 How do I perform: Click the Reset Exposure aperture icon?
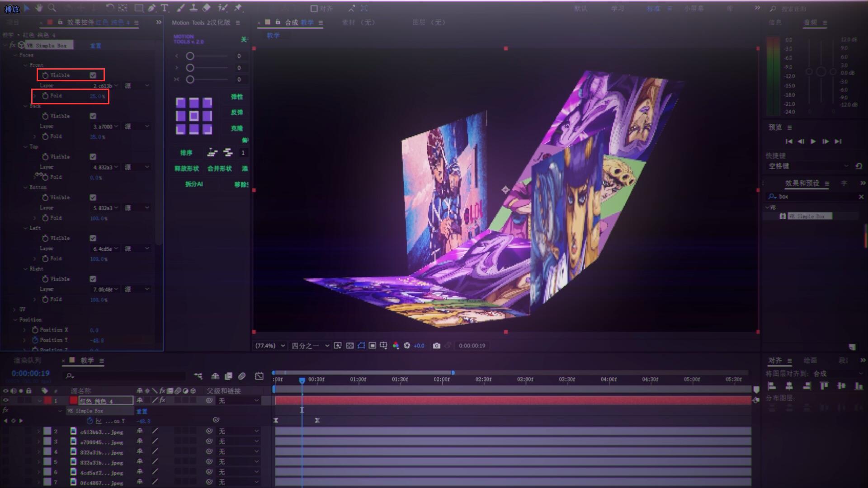(407, 346)
